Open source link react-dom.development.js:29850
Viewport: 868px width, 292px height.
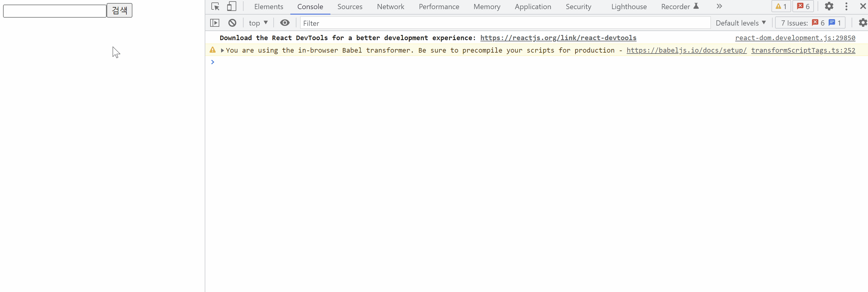(795, 38)
